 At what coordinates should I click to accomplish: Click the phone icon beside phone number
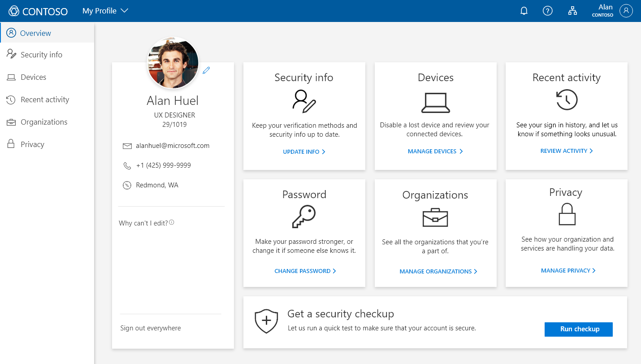click(x=127, y=166)
